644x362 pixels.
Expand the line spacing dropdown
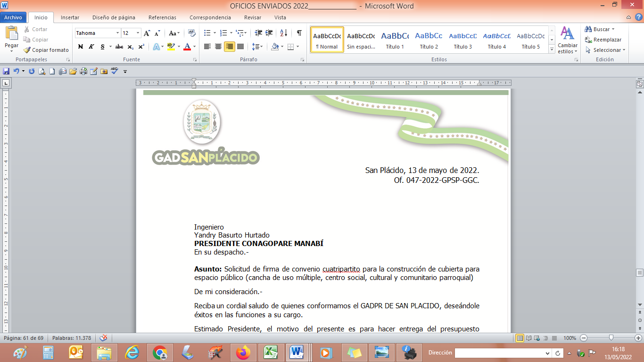(261, 47)
